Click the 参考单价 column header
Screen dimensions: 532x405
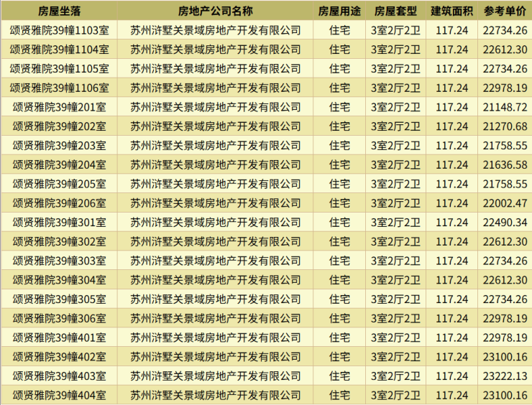pos(505,11)
